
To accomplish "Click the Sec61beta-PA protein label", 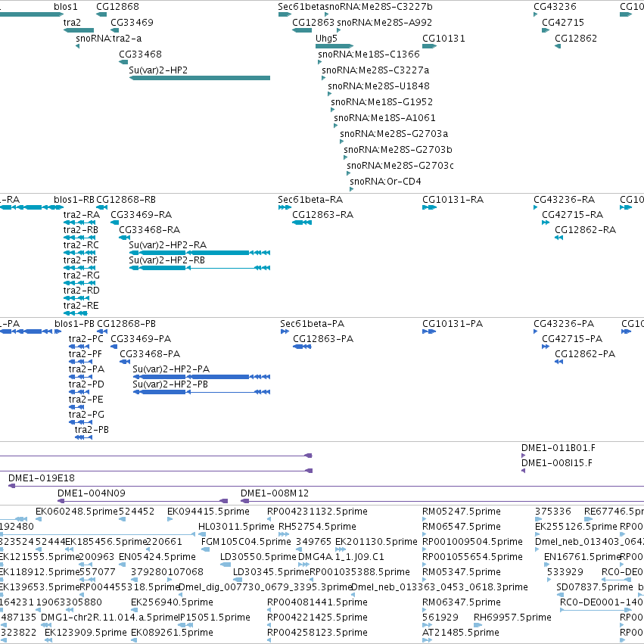I will (x=312, y=324).
